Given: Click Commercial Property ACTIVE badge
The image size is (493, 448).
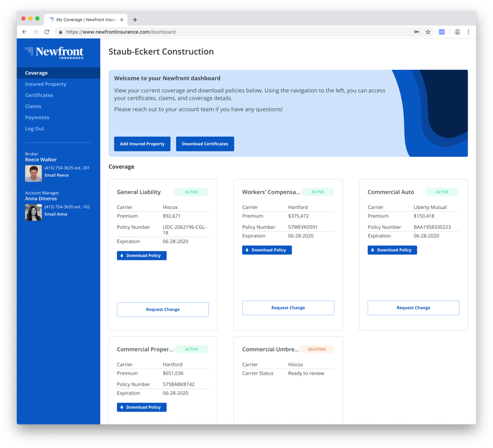Looking at the screenshot, I should 191,349.
